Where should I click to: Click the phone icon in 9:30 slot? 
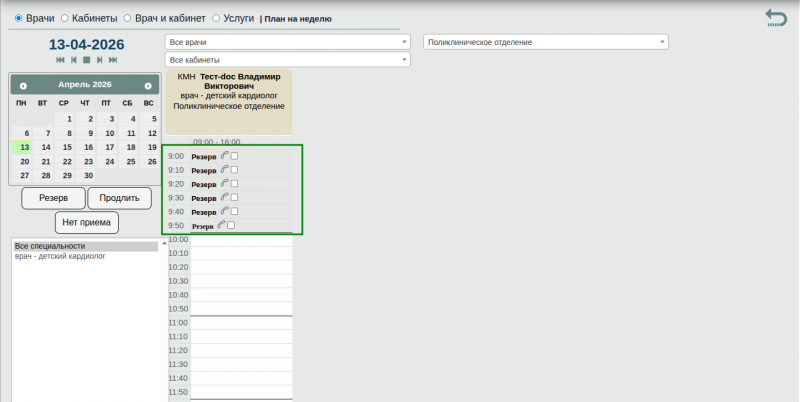point(225,198)
